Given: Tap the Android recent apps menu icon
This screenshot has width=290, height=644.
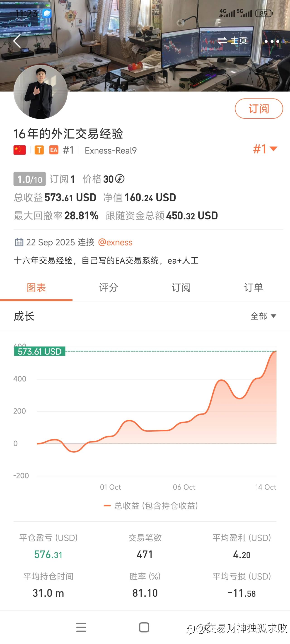Looking at the screenshot, I should [81, 627].
